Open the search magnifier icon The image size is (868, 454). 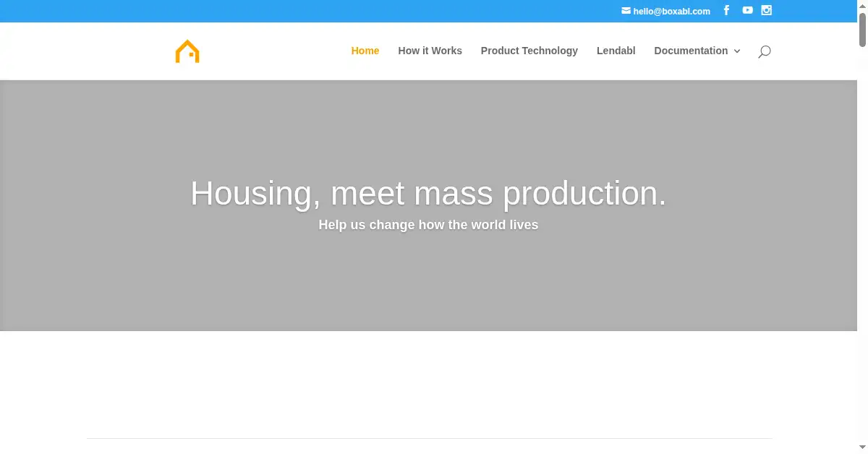[765, 51]
